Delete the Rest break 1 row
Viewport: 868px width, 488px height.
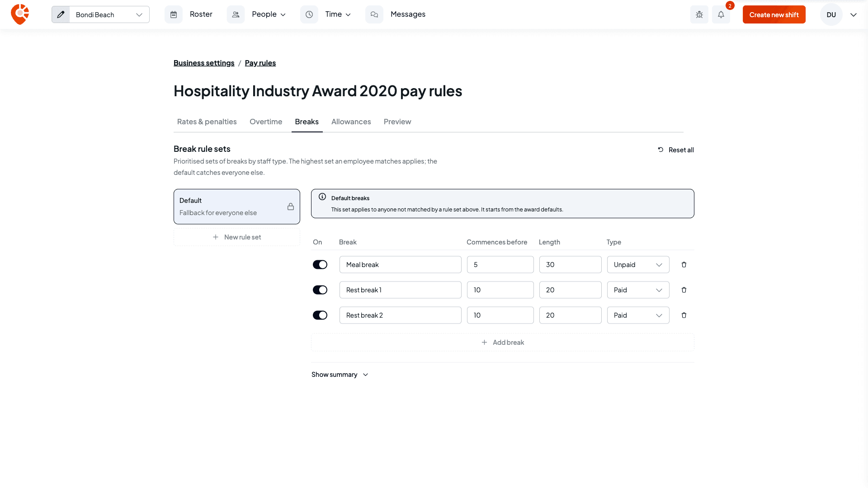[x=684, y=290]
